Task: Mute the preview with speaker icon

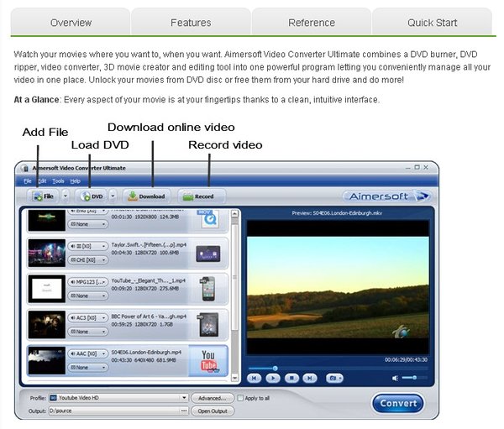Action: [x=395, y=379]
